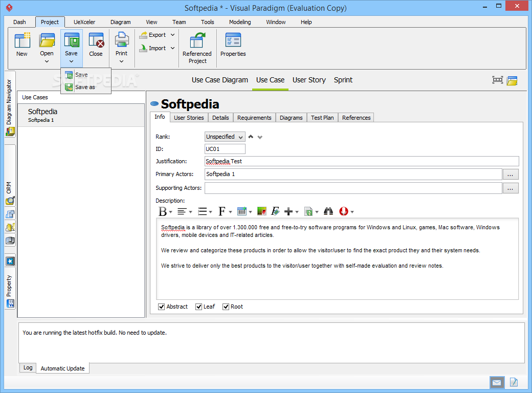Move rank down with the down arrow
Screen dimensions: 532x393
pos(260,137)
